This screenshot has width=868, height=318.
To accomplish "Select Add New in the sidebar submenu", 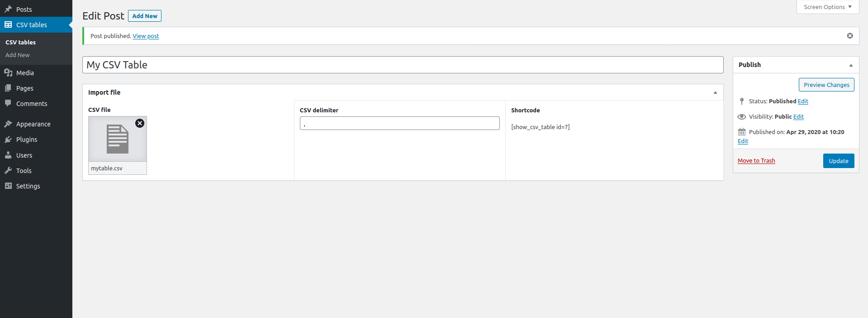I will point(18,55).
